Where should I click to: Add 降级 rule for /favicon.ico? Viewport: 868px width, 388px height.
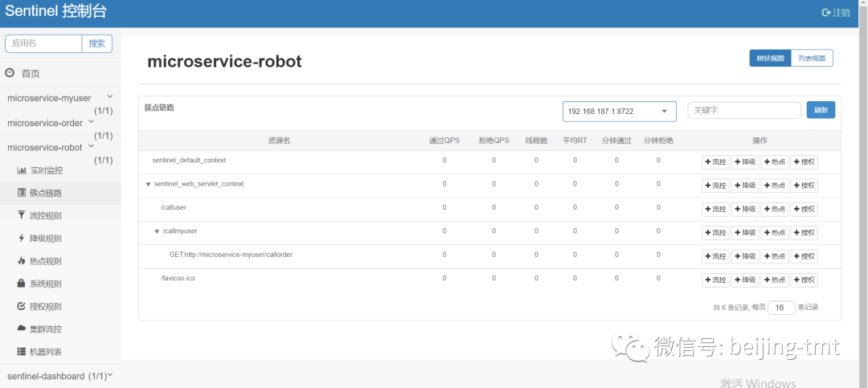click(x=745, y=280)
